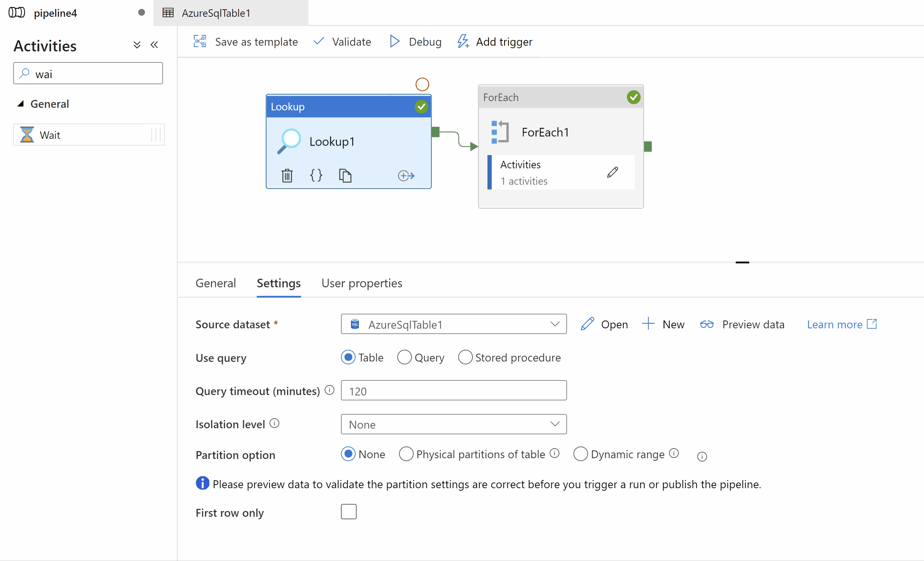The width and height of the screenshot is (924, 561).
Task: Check the First row only checkbox
Action: [349, 512]
